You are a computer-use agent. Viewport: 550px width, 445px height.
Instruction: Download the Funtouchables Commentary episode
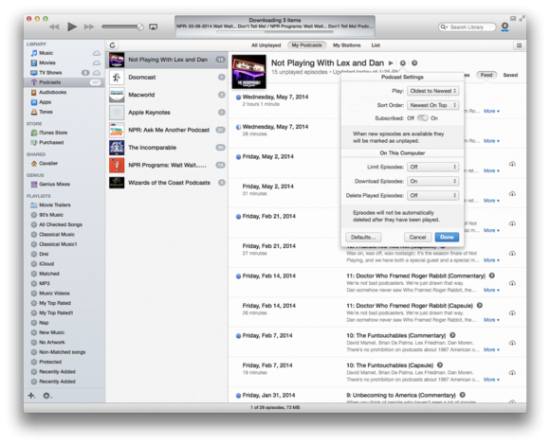512,343
